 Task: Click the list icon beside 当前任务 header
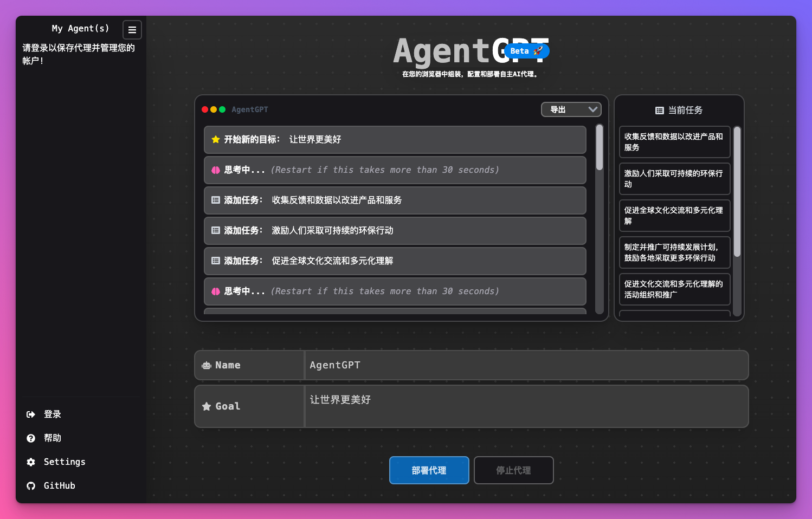point(659,110)
